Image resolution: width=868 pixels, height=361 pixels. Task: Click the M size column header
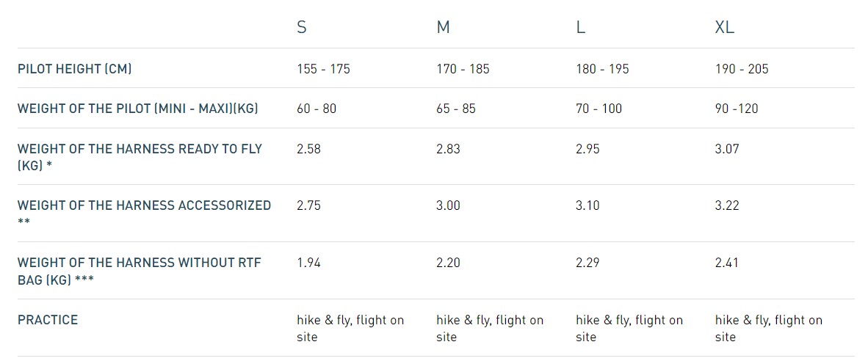443,28
